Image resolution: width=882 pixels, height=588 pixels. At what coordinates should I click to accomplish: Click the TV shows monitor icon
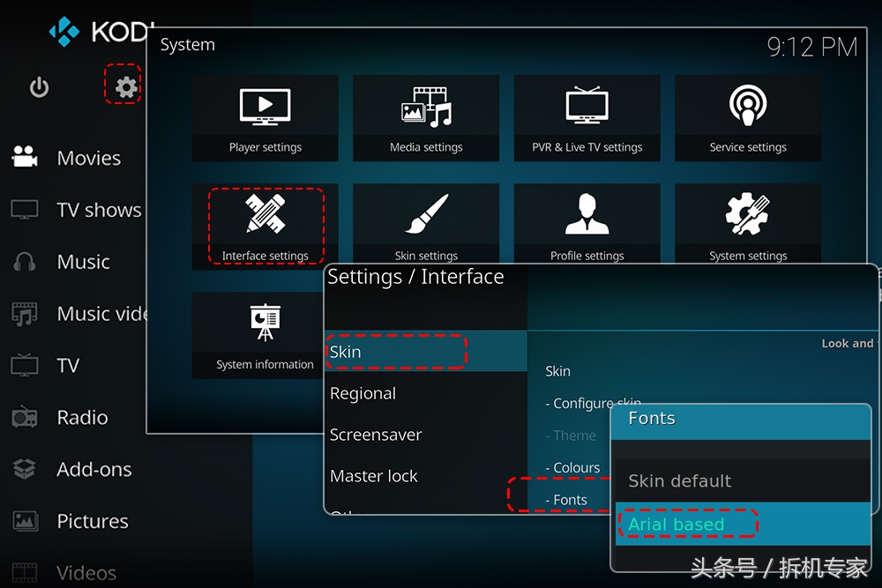point(25,210)
